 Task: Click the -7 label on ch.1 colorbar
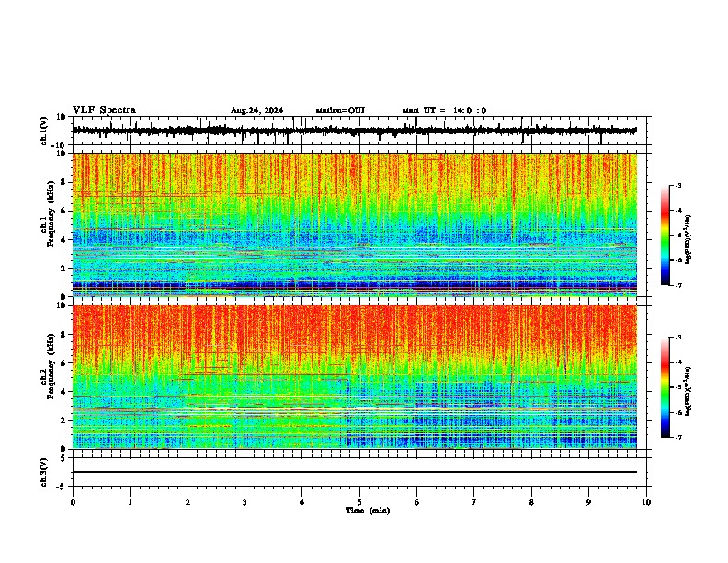click(677, 285)
